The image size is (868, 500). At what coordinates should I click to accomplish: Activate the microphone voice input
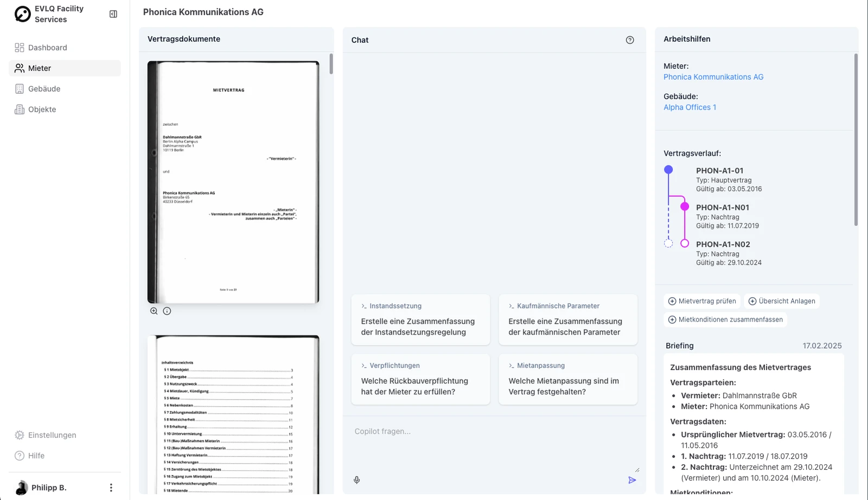pyautogui.click(x=357, y=480)
